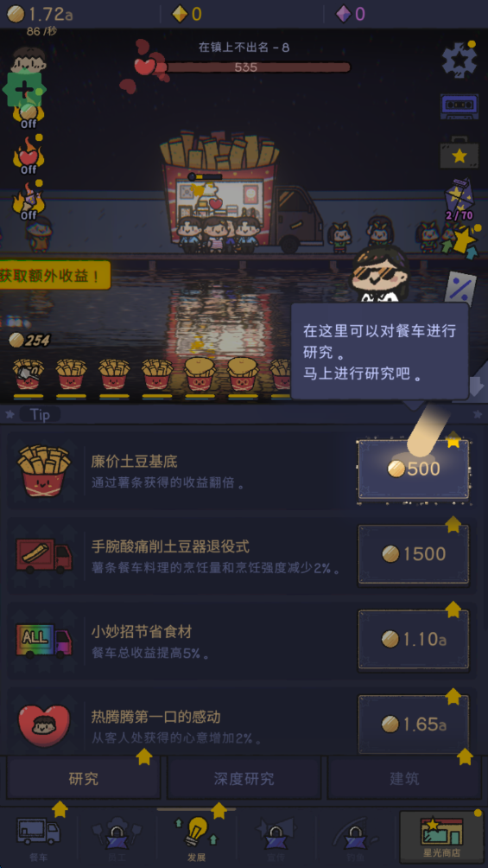This screenshot has height=868, width=488.
Task: Open the cassette tape icon
Action: 459,105
